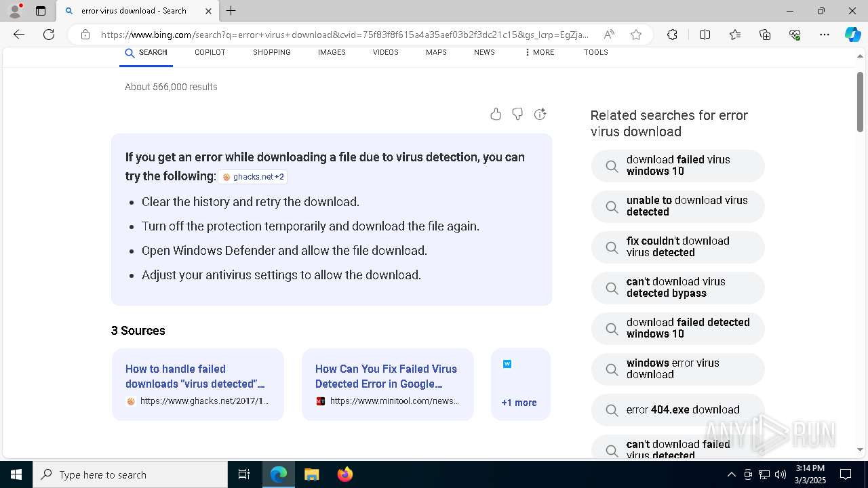
Task: Switch to the COPILOT tab
Action: click(x=210, y=52)
